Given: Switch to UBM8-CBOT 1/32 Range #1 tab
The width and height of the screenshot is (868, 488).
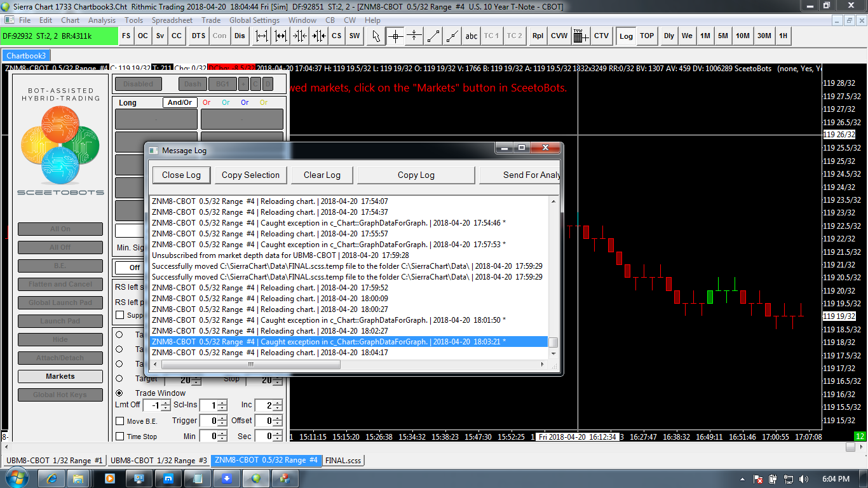Looking at the screenshot, I should point(54,460).
